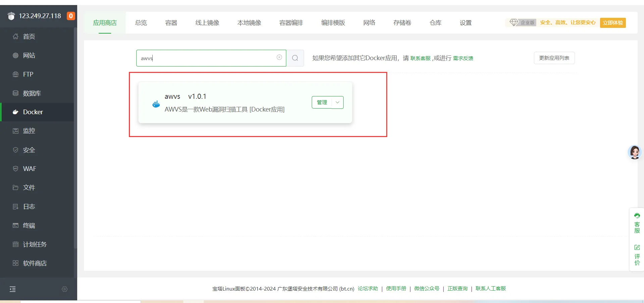Click the server IP 123.249.27.118
The width and height of the screenshot is (644, 303).
(40, 16)
